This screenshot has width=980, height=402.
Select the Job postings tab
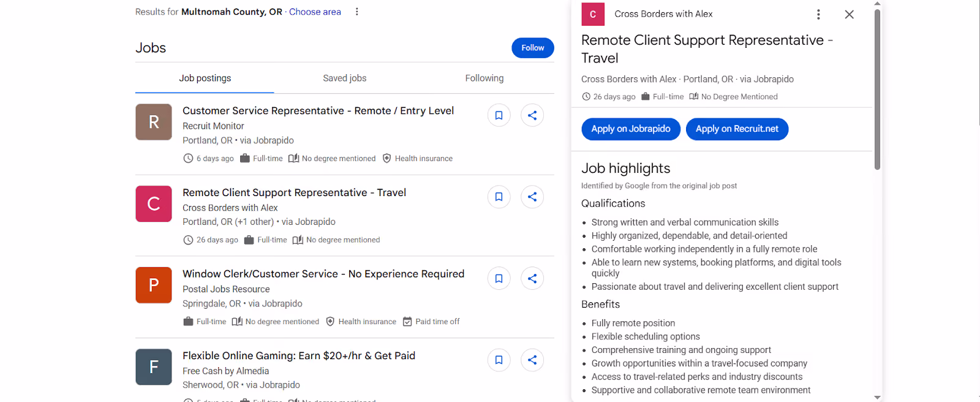(205, 78)
